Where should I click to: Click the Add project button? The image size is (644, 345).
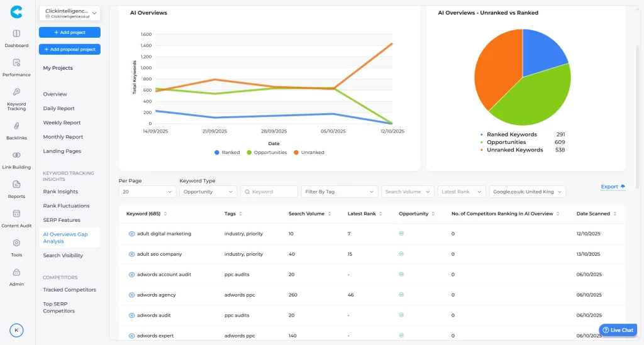[69, 32]
